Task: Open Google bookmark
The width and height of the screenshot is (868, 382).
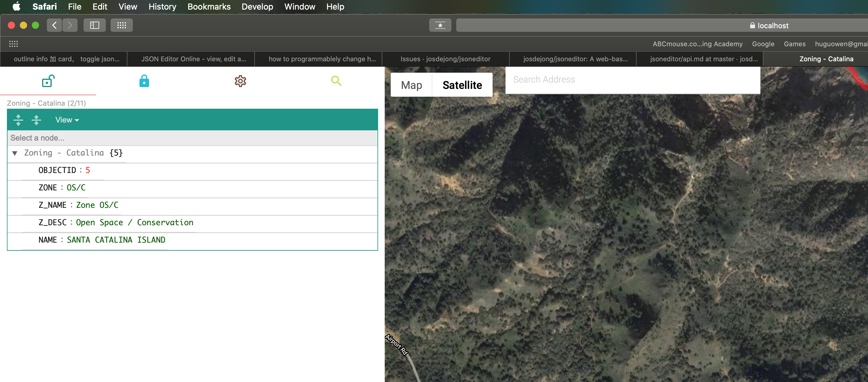Action: [x=763, y=44]
